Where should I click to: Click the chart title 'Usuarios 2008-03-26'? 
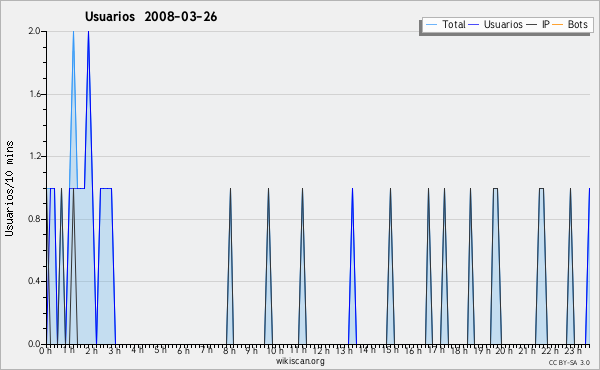[151, 17]
